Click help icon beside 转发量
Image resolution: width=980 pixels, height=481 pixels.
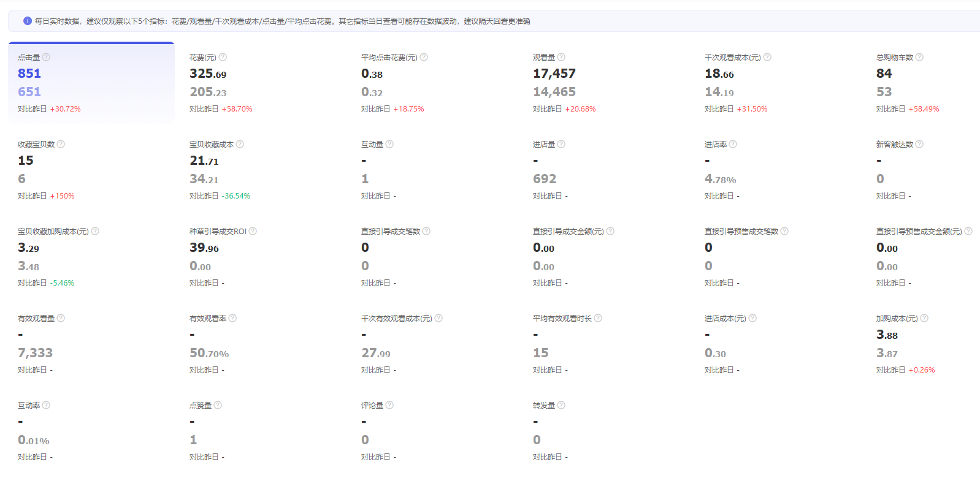click(x=561, y=405)
